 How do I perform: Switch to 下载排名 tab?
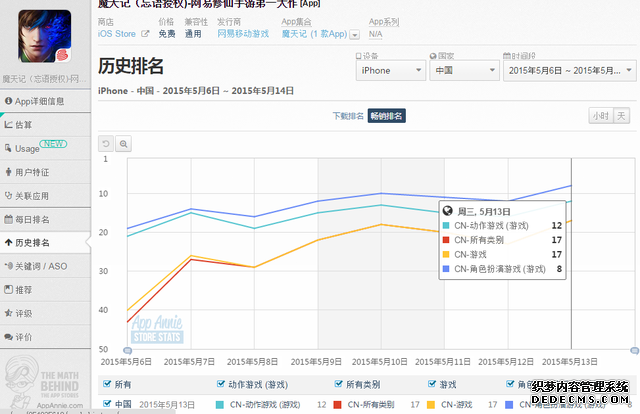tap(348, 116)
